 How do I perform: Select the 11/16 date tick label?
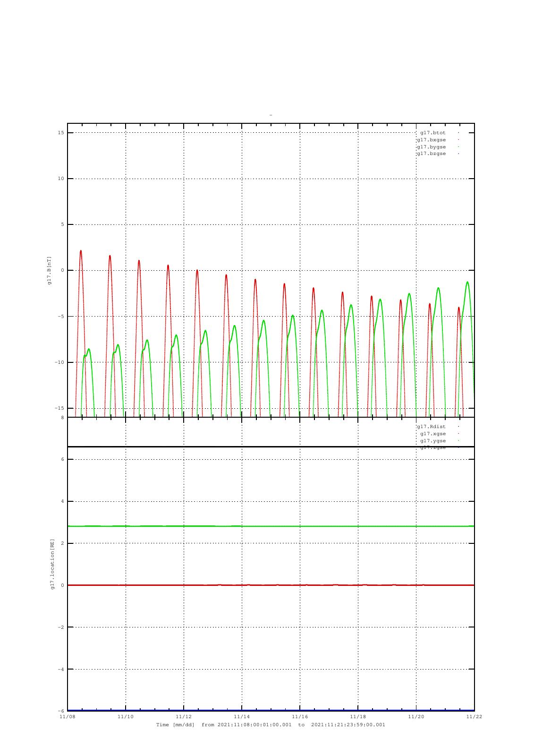click(x=300, y=717)
